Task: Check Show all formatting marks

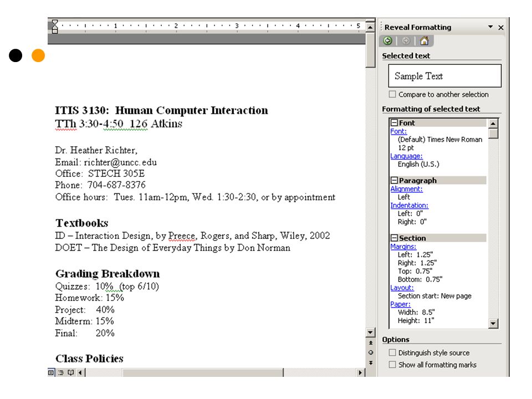Action: (392, 365)
